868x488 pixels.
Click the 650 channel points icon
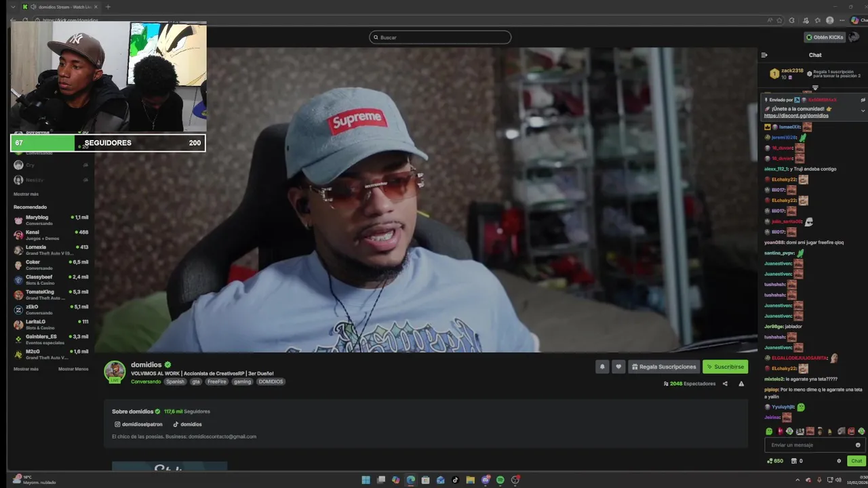click(775, 461)
